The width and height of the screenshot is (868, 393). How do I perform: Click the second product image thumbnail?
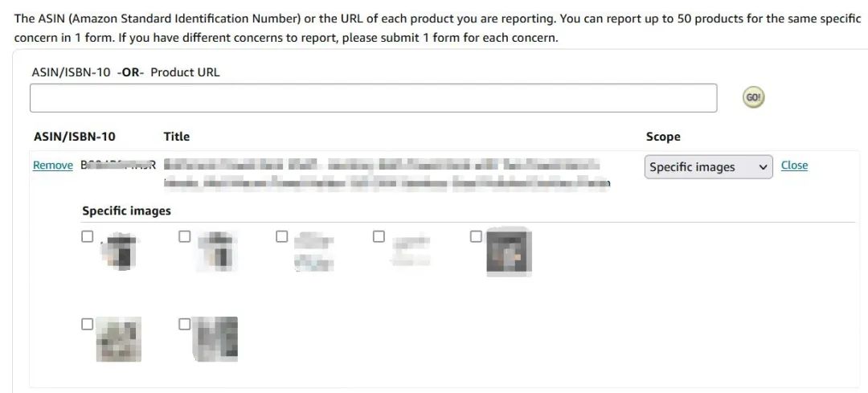coord(216,251)
